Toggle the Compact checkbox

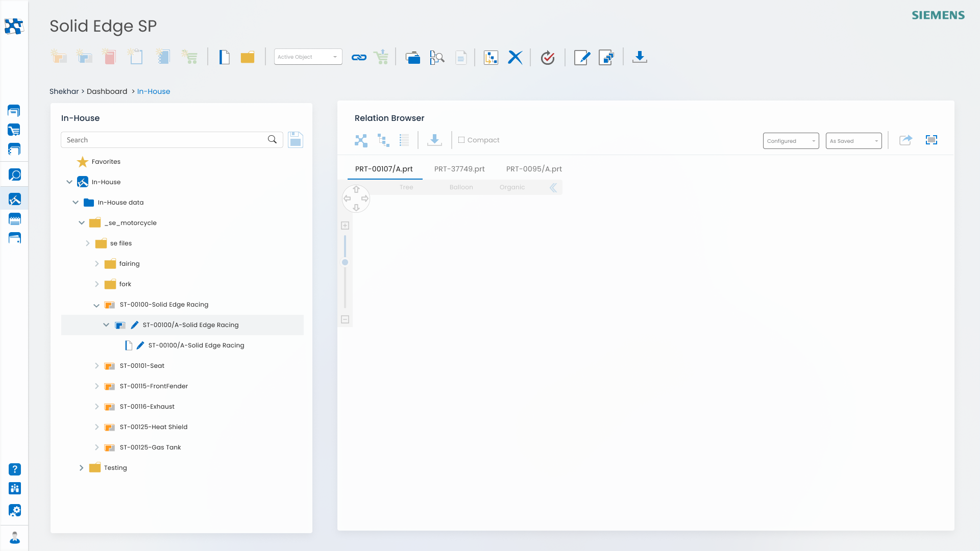(x=461, y=140)
